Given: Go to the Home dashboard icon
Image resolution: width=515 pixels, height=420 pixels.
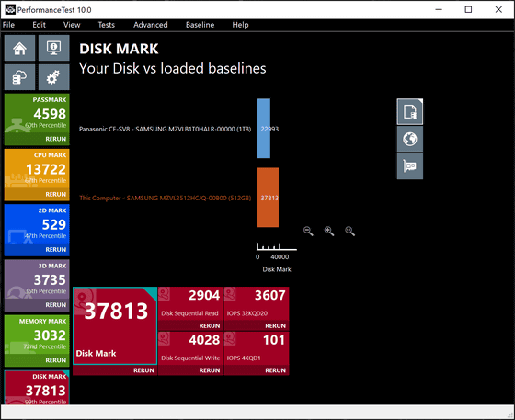Looking at the screenshot, I should click(19, 48).
